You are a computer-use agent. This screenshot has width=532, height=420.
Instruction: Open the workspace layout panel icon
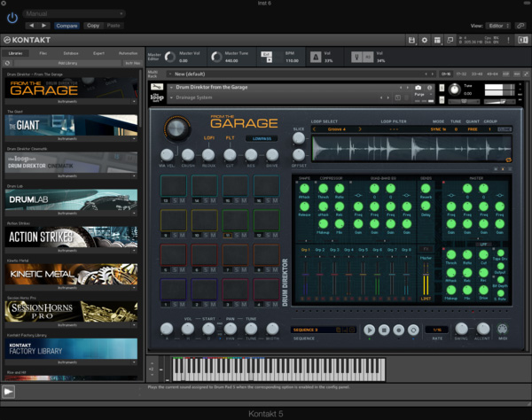point(437,40)
